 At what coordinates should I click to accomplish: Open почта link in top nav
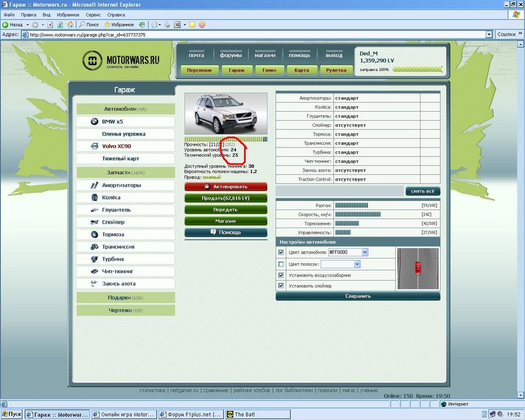click(x=196, y=55)
